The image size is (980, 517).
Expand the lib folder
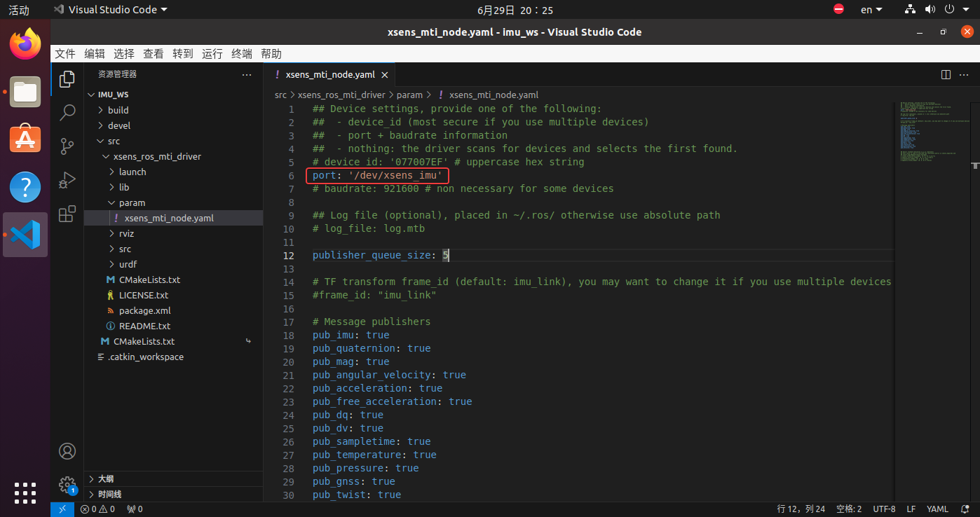point(111,187)
